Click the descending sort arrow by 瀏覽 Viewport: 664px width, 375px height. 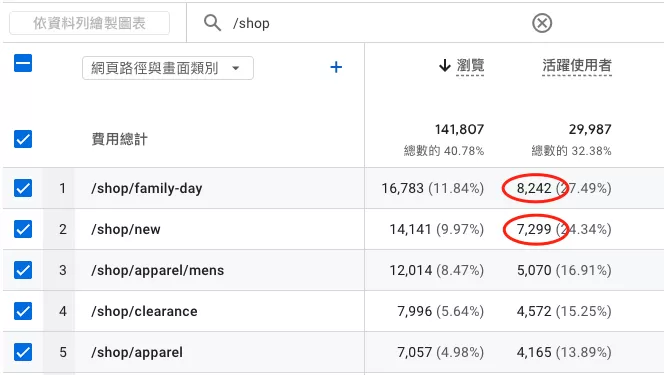pos(445,65)
